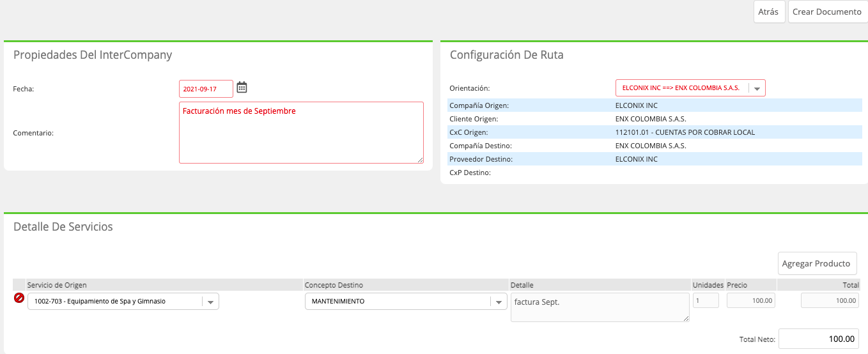This screenshot has height=354, width=868.
Task: Click the 'Fecha:' label
Action: tap(24, 89)
